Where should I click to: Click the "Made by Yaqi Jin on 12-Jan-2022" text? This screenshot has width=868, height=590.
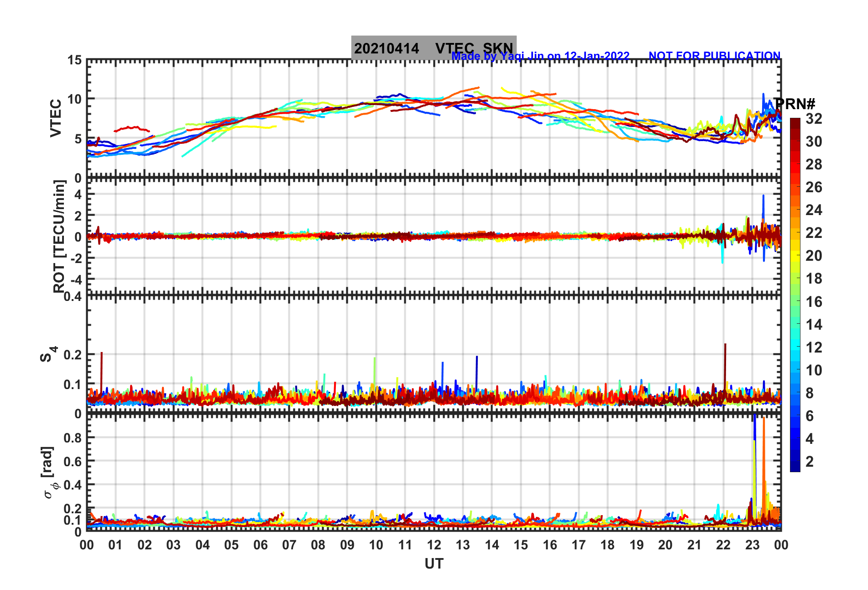(x=540, y=56)
